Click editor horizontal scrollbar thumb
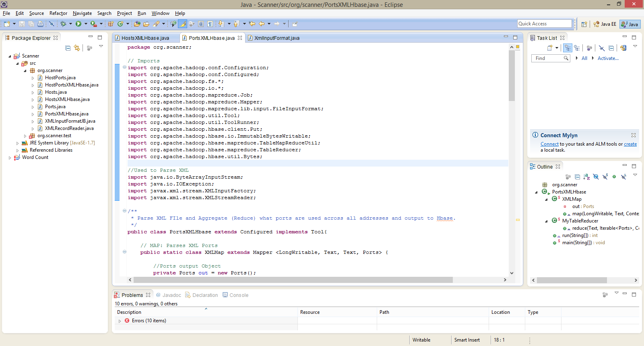This screenshot has width=644, height=346. tap(293, 280)
